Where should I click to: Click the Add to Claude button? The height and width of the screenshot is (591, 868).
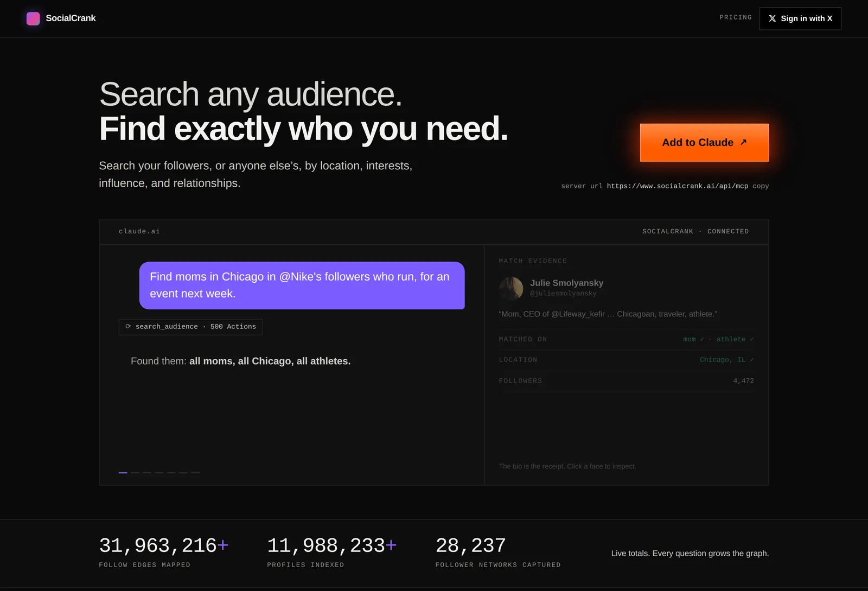point(704,142)
